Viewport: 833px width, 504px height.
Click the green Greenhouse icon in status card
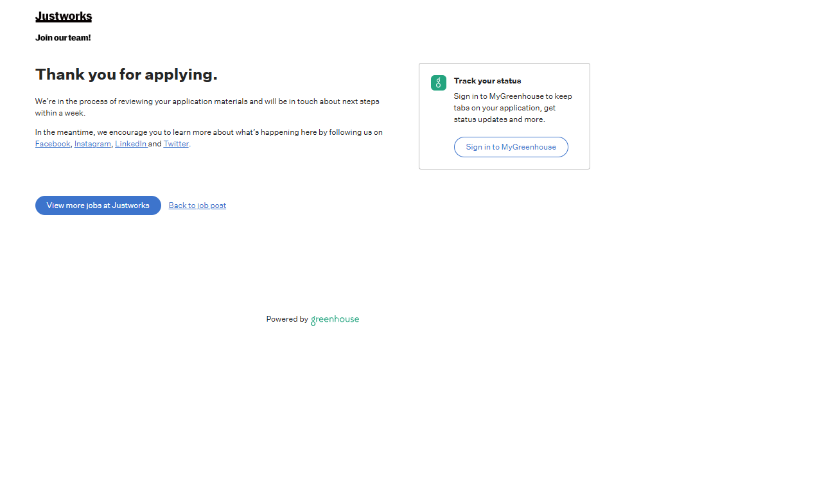tap(438, 83)
